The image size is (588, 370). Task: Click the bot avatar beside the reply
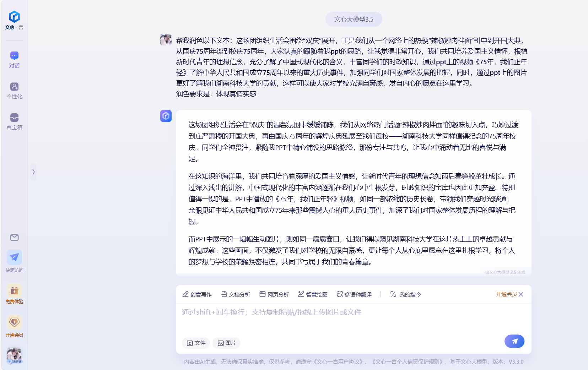pos(166,116)
